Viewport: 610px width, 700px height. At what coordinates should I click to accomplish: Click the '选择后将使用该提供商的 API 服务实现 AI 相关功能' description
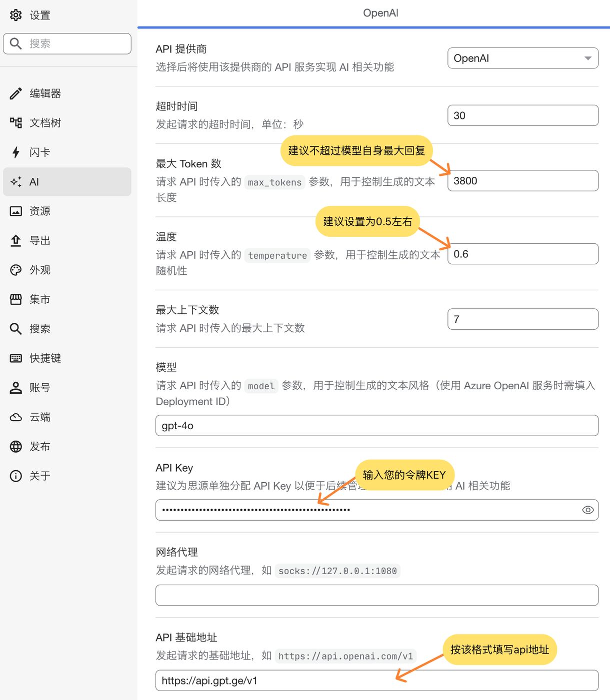[275, 67]
